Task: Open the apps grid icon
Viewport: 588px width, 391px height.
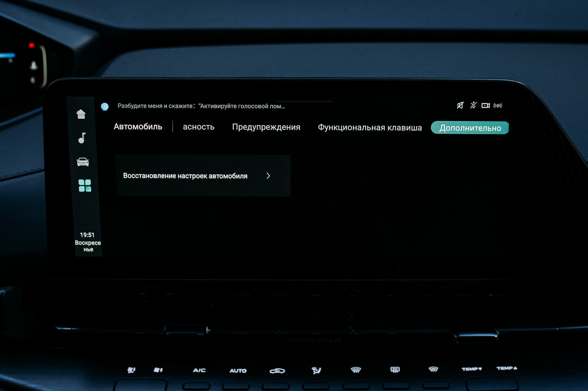Action: click(x=85, y=186)
